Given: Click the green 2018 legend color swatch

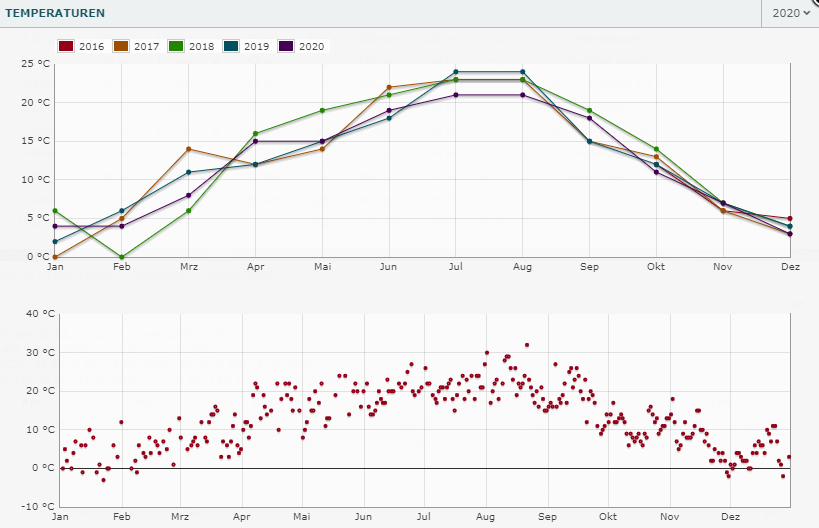Looking at the screenshot, I should tap(176, 47).
